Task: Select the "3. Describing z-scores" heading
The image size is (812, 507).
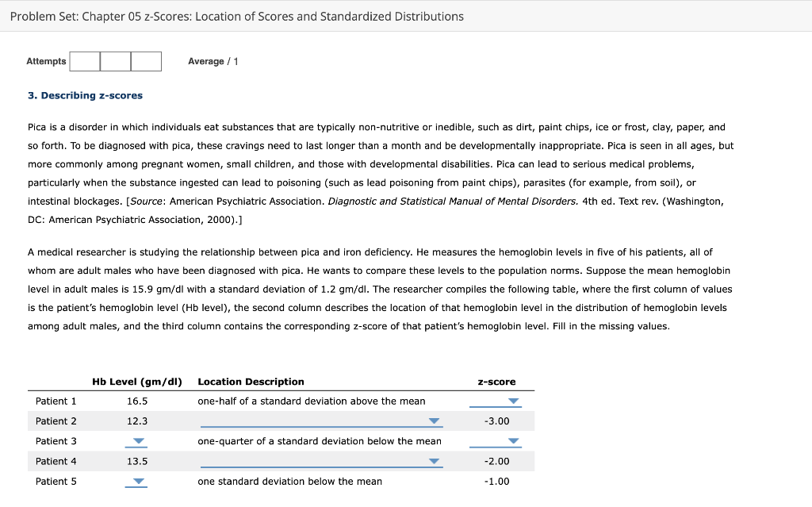Action: click(x=85, y=95)
